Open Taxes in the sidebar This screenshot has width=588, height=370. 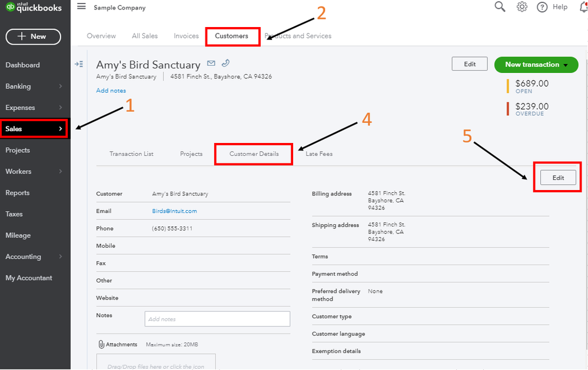tap(14, 214)
